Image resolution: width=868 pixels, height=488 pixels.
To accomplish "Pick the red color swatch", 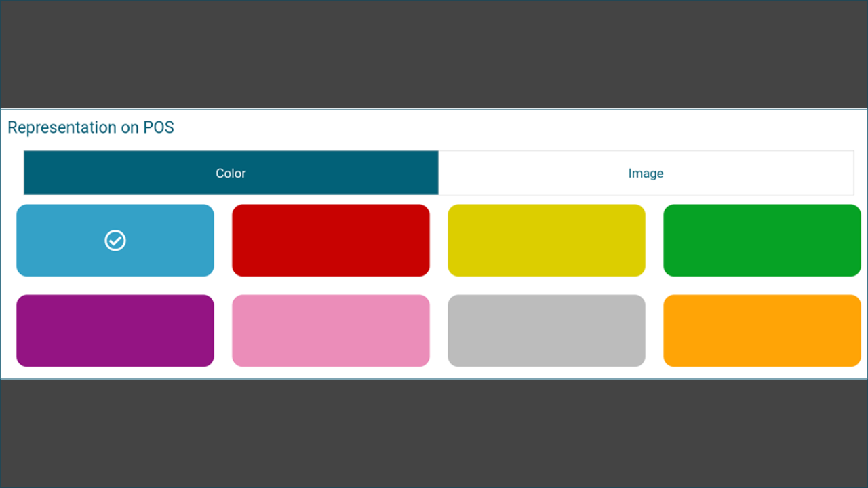I will pos(331,241).
